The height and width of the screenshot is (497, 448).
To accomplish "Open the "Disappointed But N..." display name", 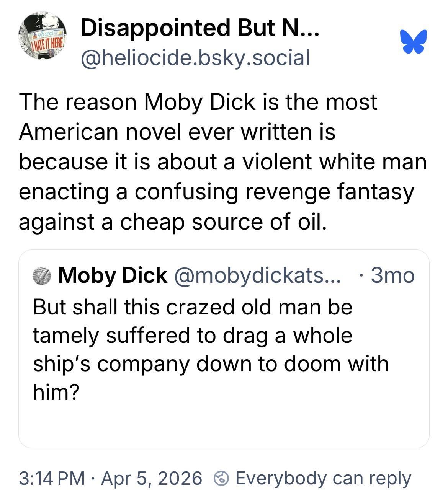I will pos(199,28).
